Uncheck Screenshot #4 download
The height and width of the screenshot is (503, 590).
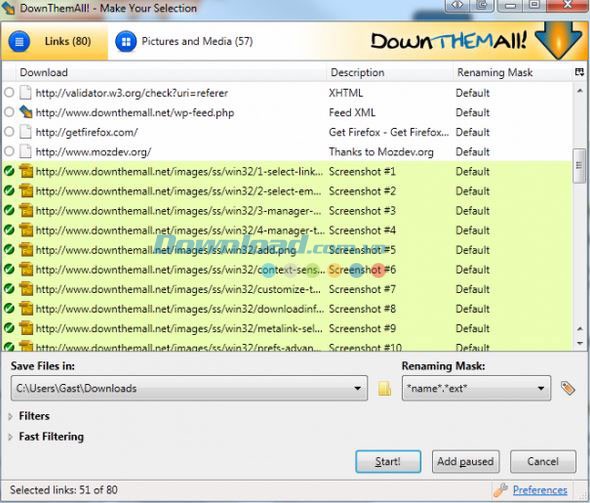(x=9, y=230)
